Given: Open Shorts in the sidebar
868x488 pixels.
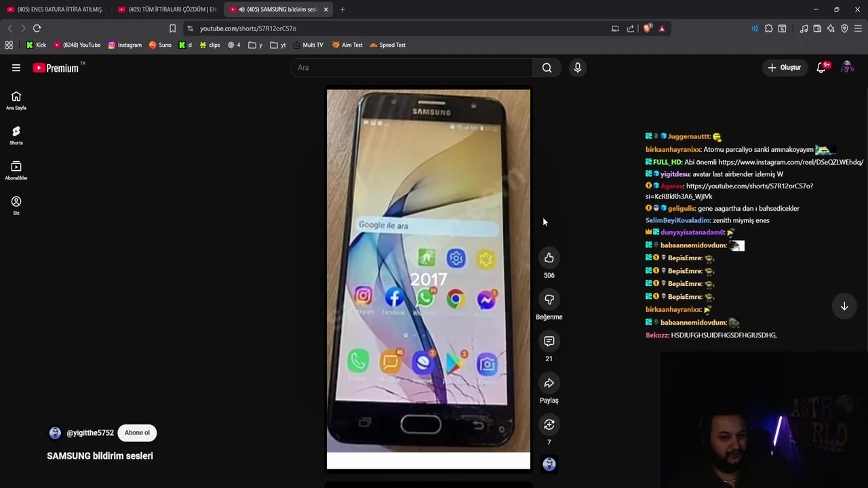Looking at the screenshot, I should (16, 136).
